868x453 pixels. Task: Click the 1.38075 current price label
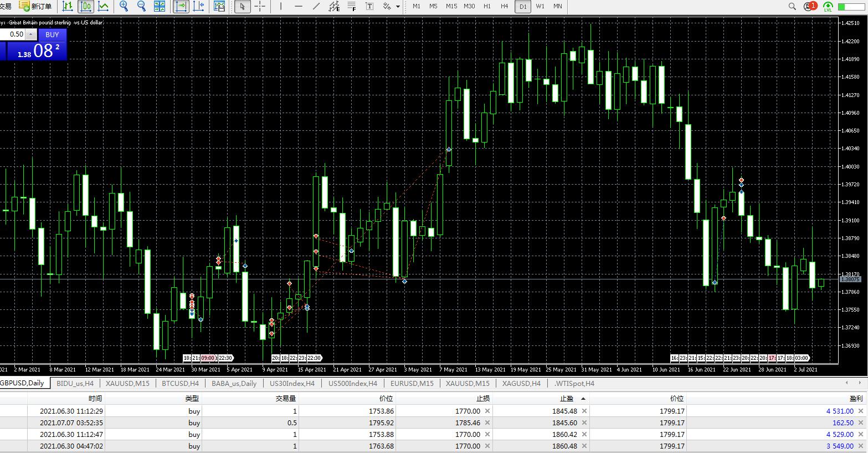(850, 279)
